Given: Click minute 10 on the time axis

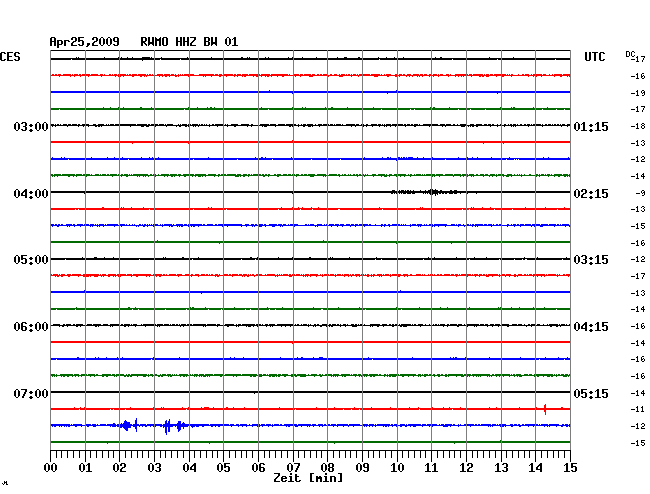Looking at the screenshot, I should click(397, 467).
